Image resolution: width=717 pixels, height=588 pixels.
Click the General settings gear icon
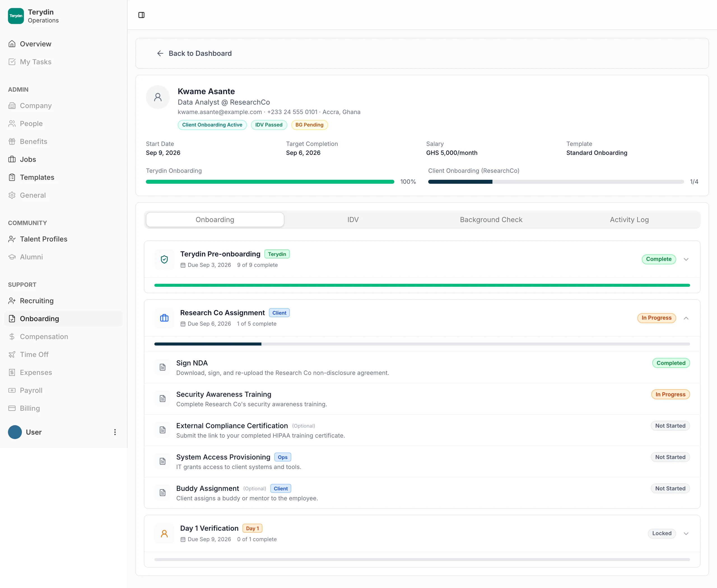click(12, 195)
